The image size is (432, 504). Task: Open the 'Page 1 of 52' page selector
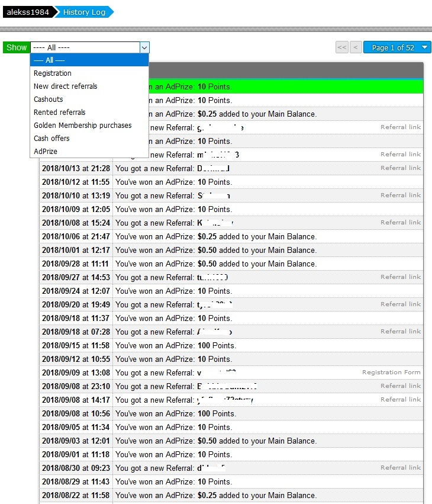[x=397, y=47]
